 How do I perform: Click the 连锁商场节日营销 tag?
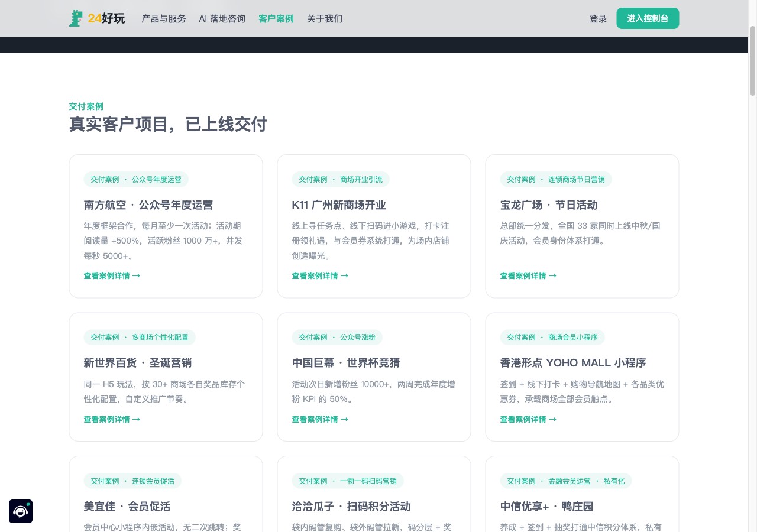pos(556,180)
